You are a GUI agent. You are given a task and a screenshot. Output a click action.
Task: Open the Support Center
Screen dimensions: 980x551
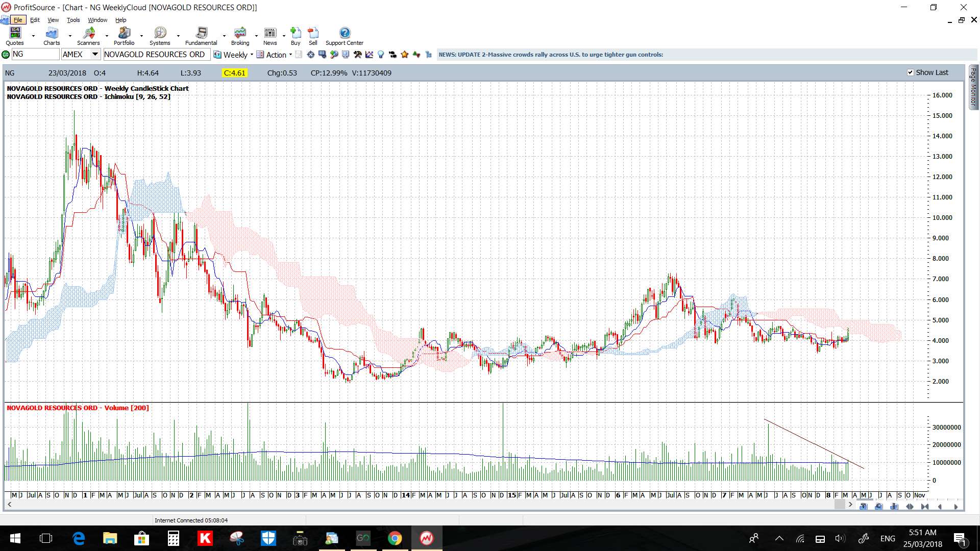[x=345, y=37]
